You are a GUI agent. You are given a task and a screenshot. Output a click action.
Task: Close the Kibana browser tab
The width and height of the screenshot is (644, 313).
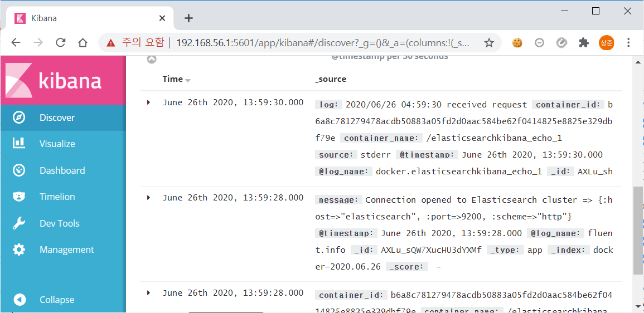coord(162,18)
